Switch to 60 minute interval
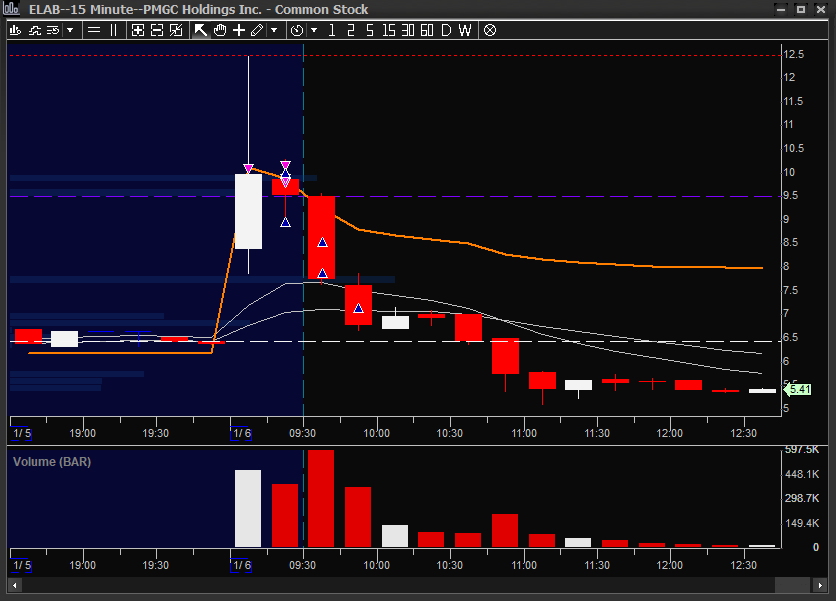 427,30
